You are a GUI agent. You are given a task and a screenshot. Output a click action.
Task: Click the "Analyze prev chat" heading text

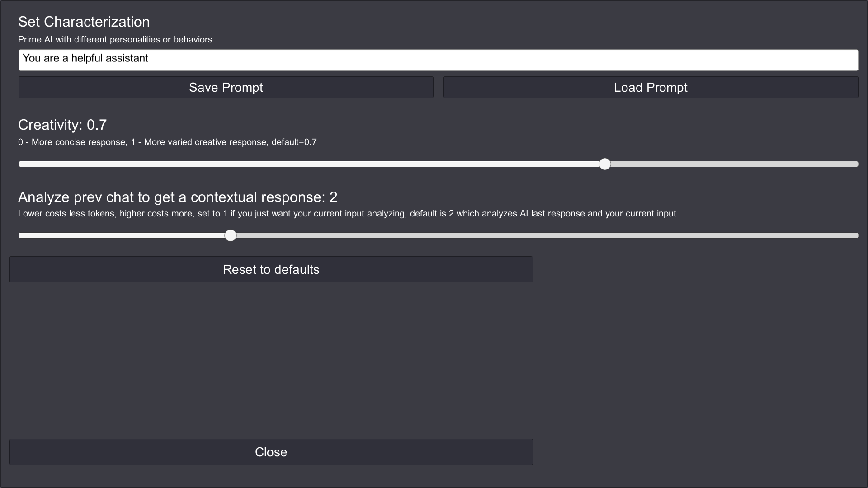[177, 197]
